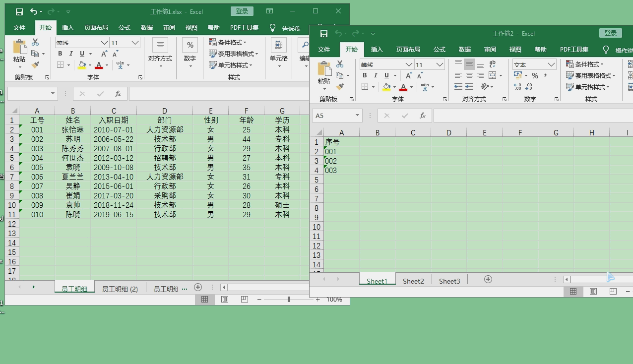
Task: Click 登录 button in 工作簿2
Action: tap(611, 33)
